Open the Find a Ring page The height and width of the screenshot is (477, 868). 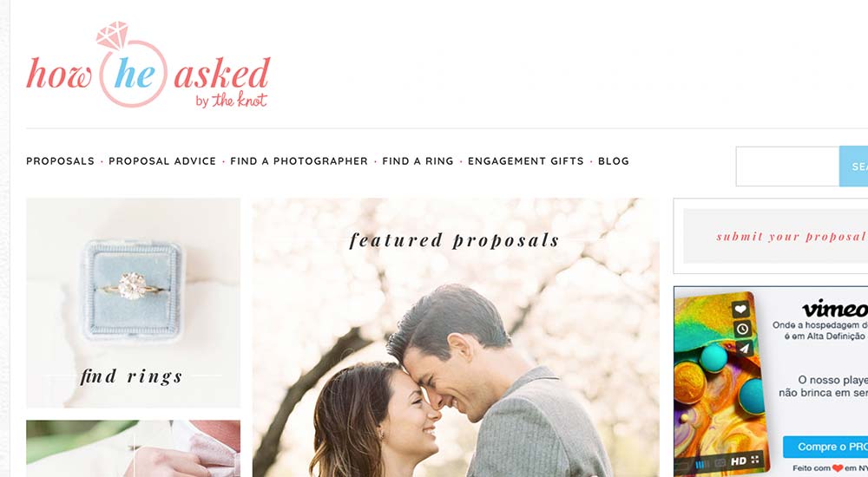click(x=418, y=161)
